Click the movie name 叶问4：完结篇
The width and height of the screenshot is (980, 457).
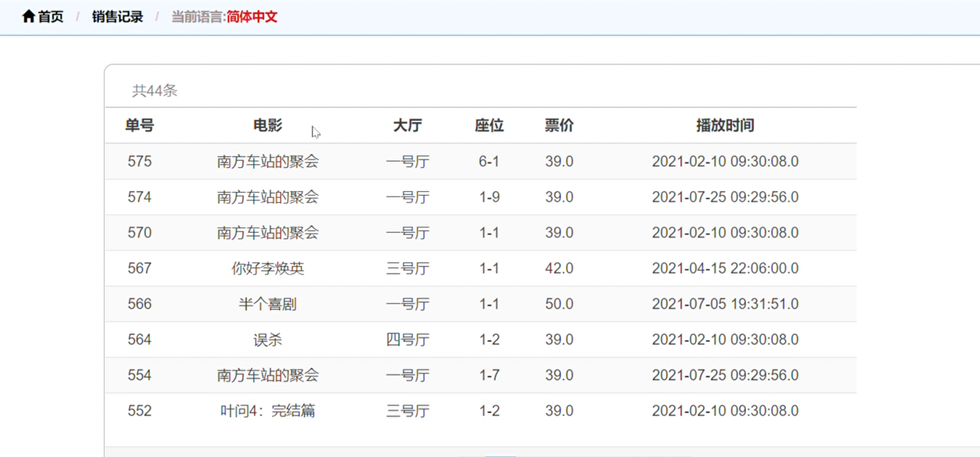(268, 411)
